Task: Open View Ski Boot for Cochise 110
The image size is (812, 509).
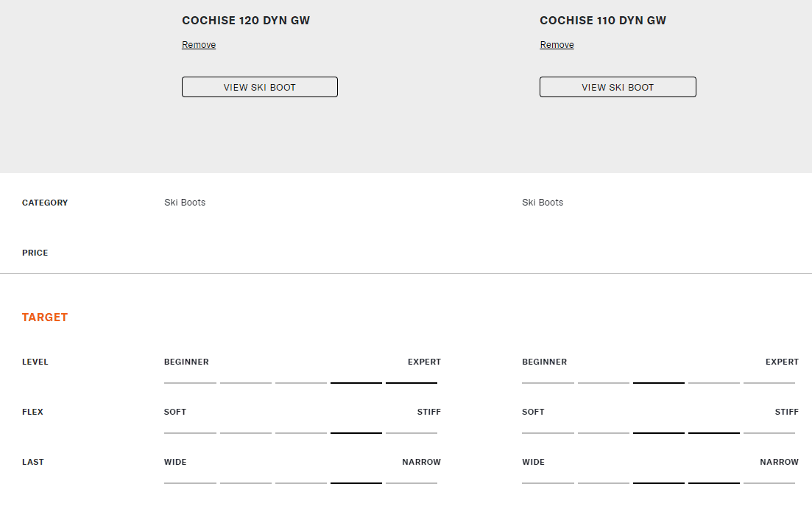Action: (617, 87)
